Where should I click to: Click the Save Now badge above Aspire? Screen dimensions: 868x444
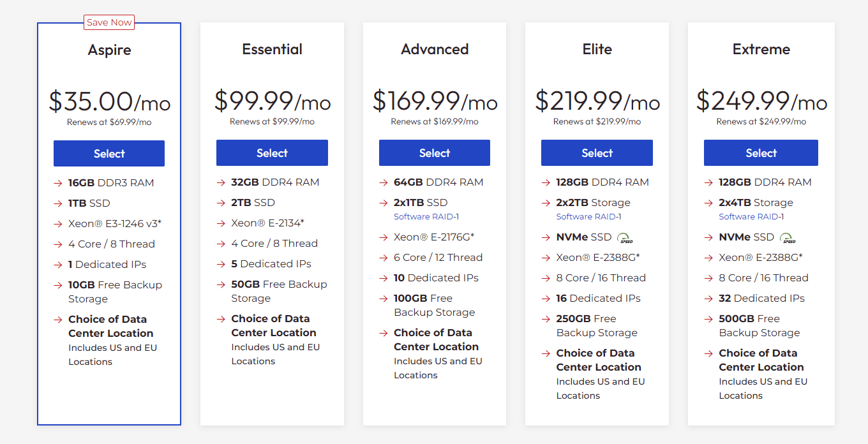point(108,22)
